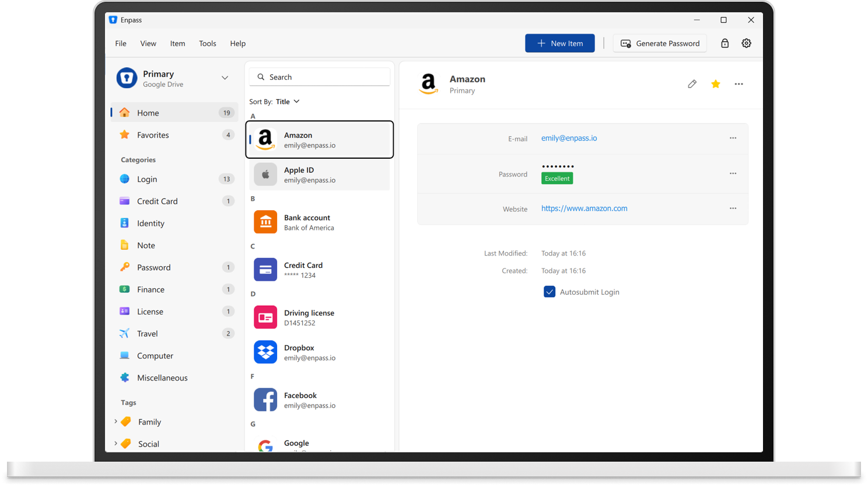Click the Login globe icon
This screenshot has height=485, width=868.
point(124,179)
